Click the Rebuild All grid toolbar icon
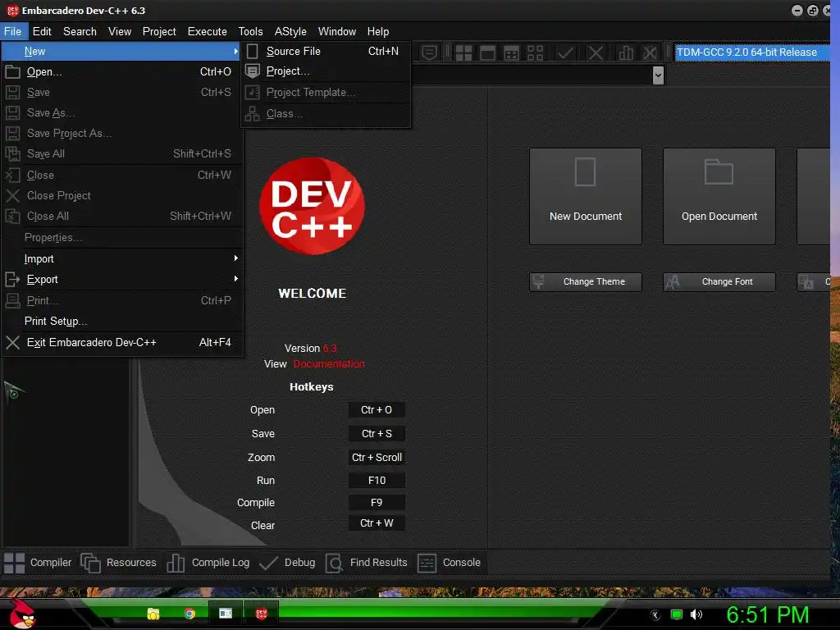Viewport: 840px width, 630px height. click(x=535, y=52)
